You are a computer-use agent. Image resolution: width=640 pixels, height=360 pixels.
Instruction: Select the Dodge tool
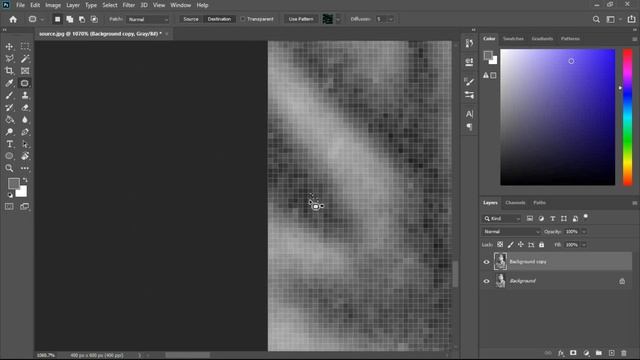(x=9, y=132)
